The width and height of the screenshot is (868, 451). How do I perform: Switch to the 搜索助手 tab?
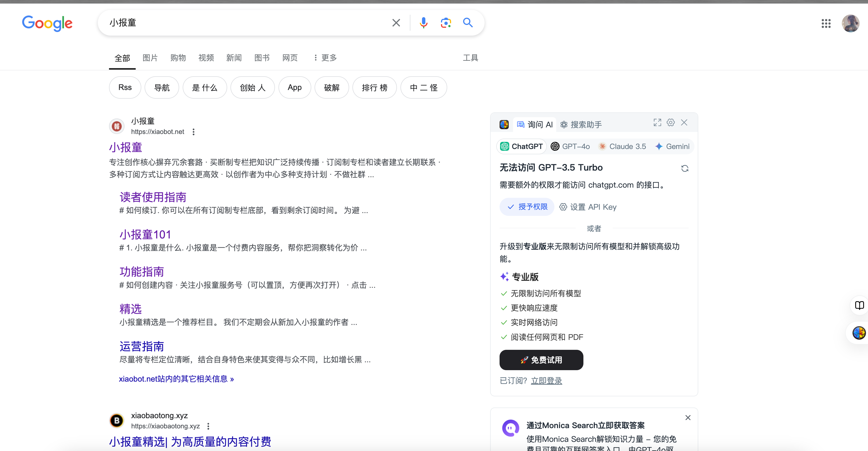click(x=581, y=124)
